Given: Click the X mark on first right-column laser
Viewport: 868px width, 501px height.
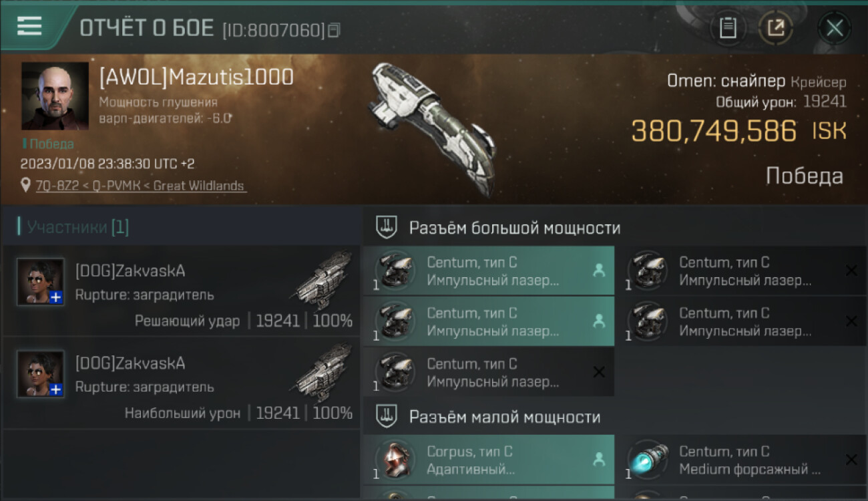Looking at the screenshot, I should click(x=851, y=271).
